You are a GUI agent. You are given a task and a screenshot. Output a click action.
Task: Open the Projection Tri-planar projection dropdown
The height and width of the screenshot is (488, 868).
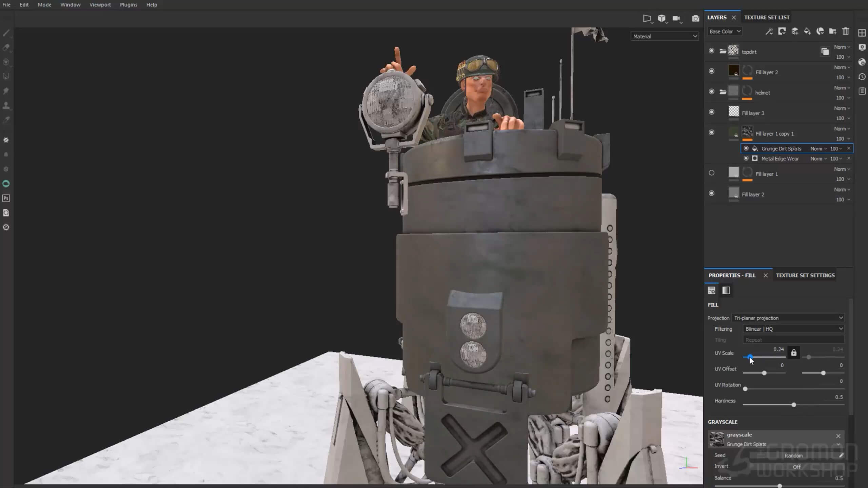[788, 318]
